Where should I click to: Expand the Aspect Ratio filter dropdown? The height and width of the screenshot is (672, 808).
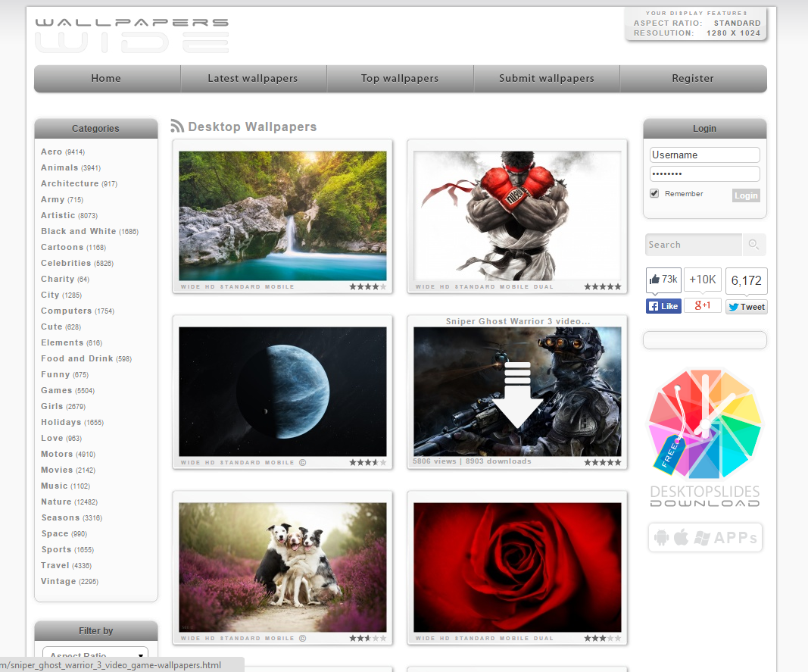[95, 655]
